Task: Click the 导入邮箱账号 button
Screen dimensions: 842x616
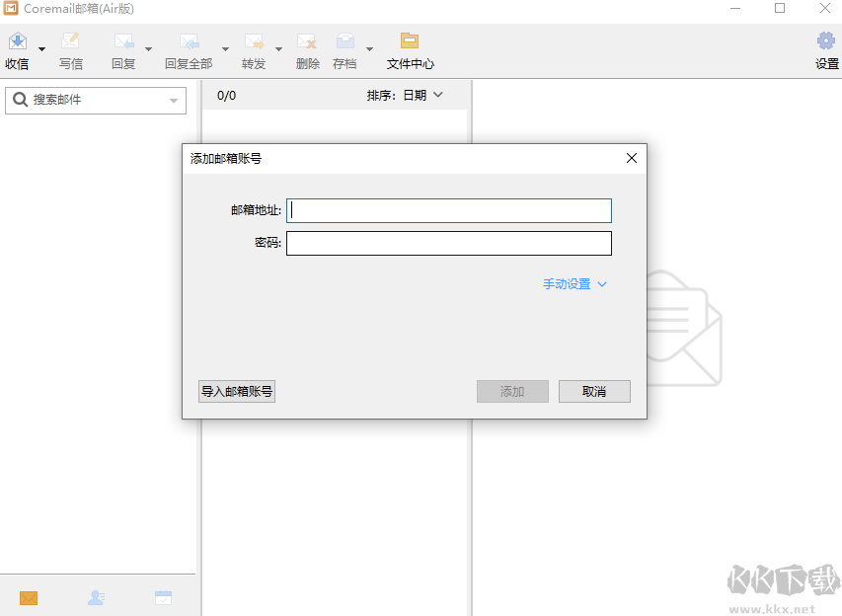Action: click(236, 391)
